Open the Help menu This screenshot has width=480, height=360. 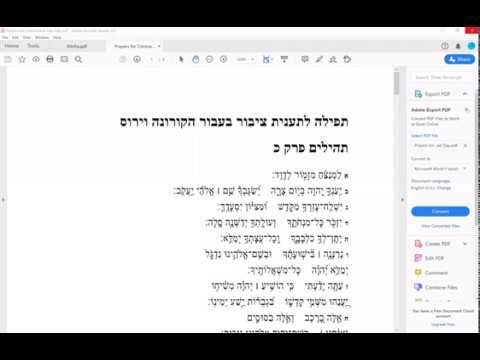tap(57, 38)
